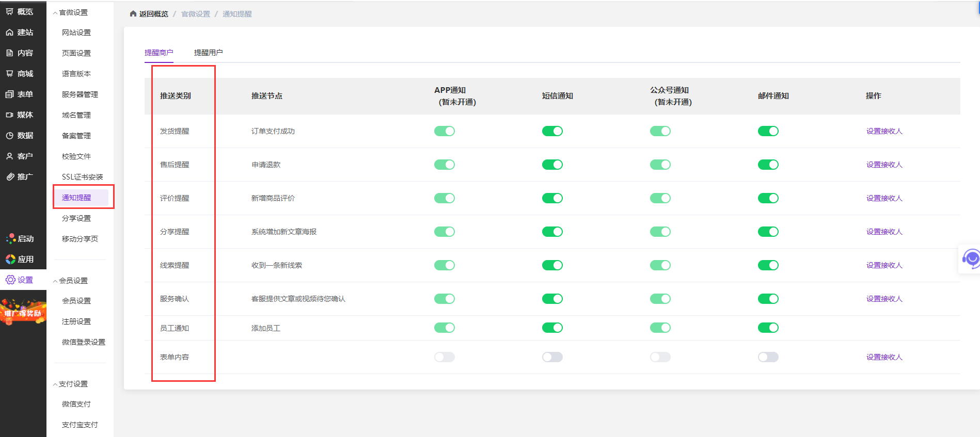Open the 客户 customer icon

(10, 156)
